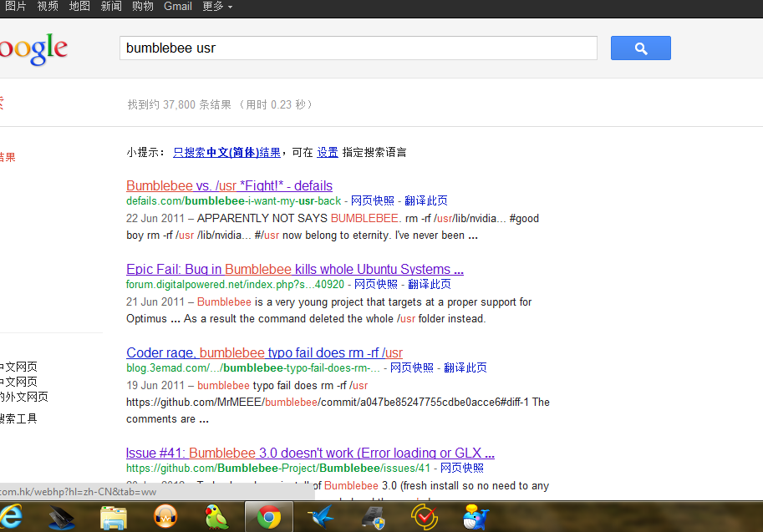Screen dimensions: 763x532
Task: Open 购物 in the top bar
Action: click(x=143, y=7)
